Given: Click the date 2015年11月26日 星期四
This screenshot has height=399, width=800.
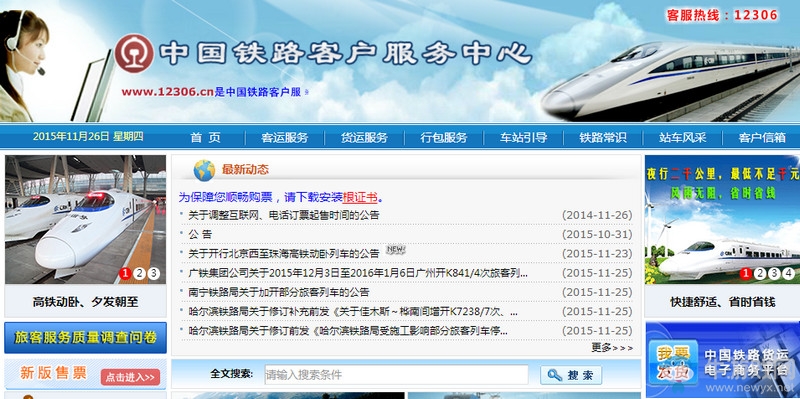Looking at the screenshot, I should (x=88, y=136).
